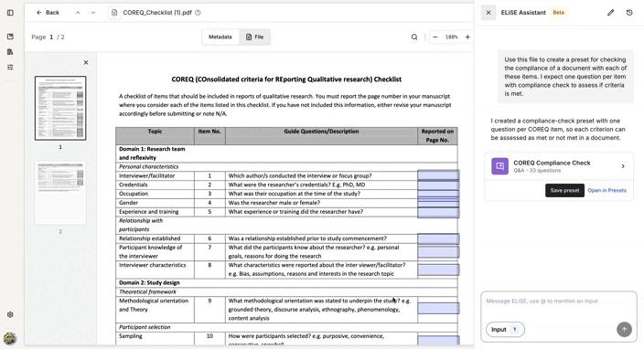Select page 2 thumbnail
Image resolution: width=644 pixels, height=349 pixels.
tap(60, 193)
